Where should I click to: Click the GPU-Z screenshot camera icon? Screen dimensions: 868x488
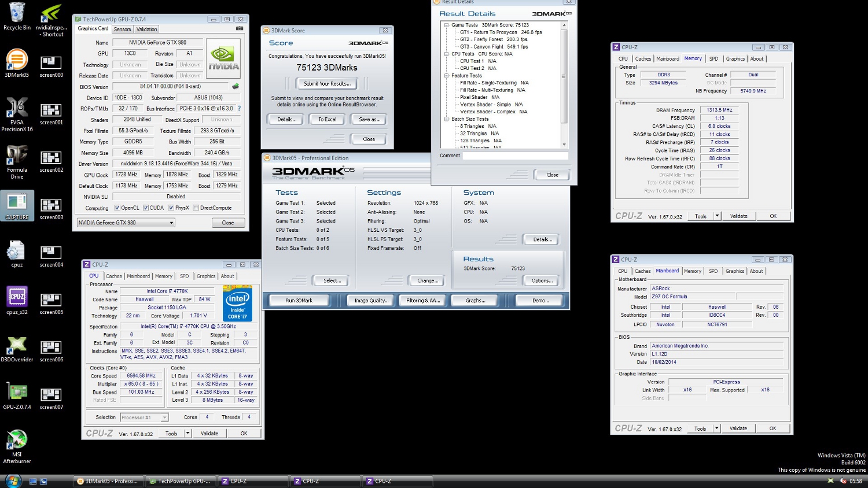(x=240, y=28)
